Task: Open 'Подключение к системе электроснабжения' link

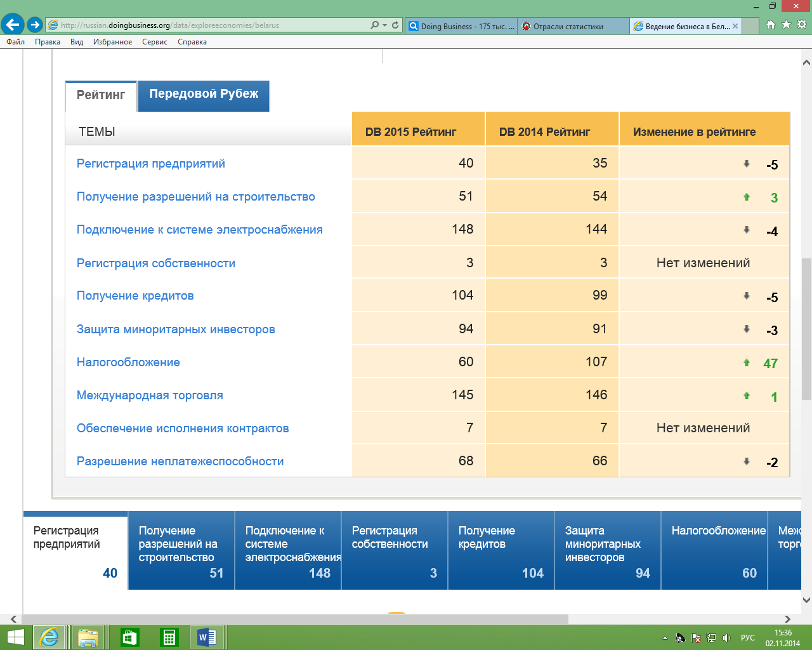Action: pos(200,230)
